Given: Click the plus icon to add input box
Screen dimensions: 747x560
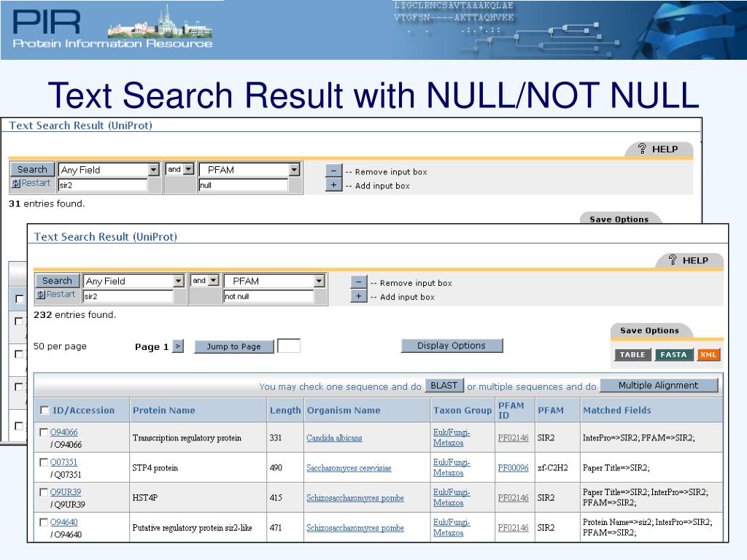Looking at the screenshot, I should tap(358, 297).
